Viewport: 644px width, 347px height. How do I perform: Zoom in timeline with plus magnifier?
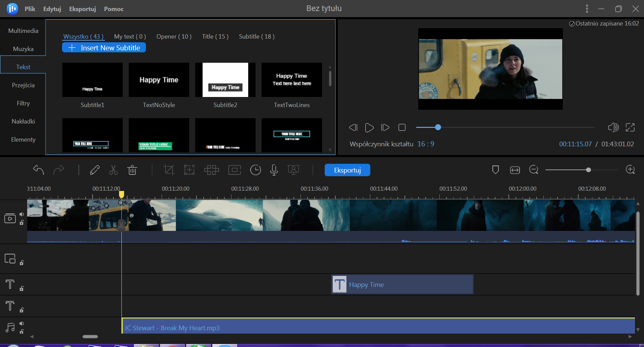click(x=631, y=170)
